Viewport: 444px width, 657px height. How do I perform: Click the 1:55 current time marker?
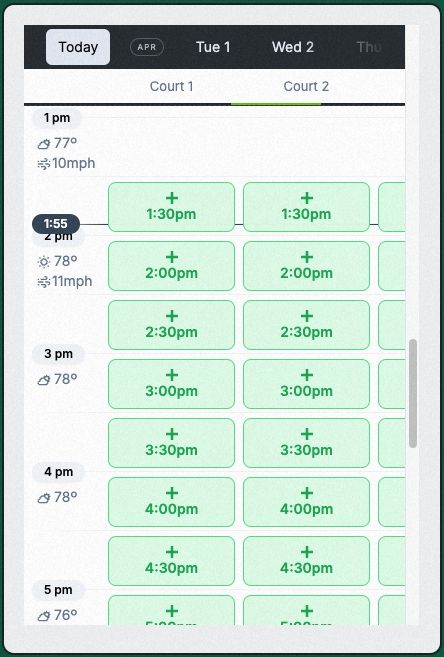[x=56, y=224]
